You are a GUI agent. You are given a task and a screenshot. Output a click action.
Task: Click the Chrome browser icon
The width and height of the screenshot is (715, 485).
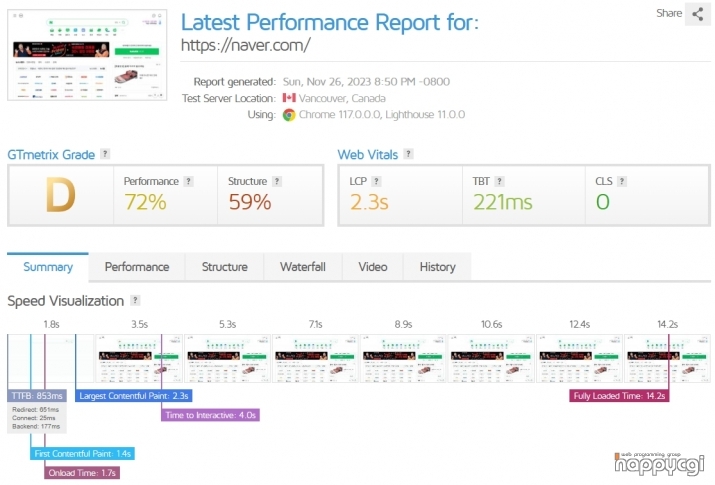click(289, 114)
